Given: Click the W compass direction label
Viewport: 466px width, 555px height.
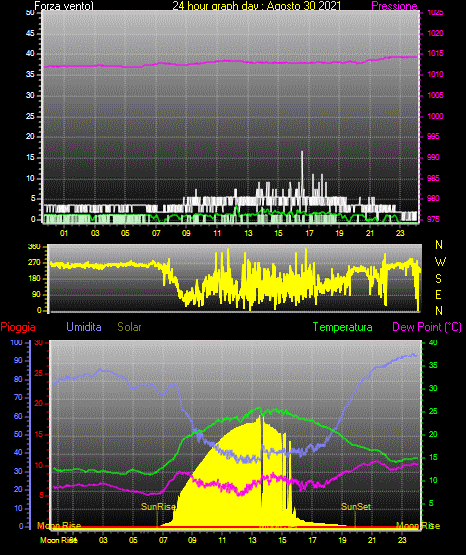Looking at the screenshot, I should click(440, 262).
